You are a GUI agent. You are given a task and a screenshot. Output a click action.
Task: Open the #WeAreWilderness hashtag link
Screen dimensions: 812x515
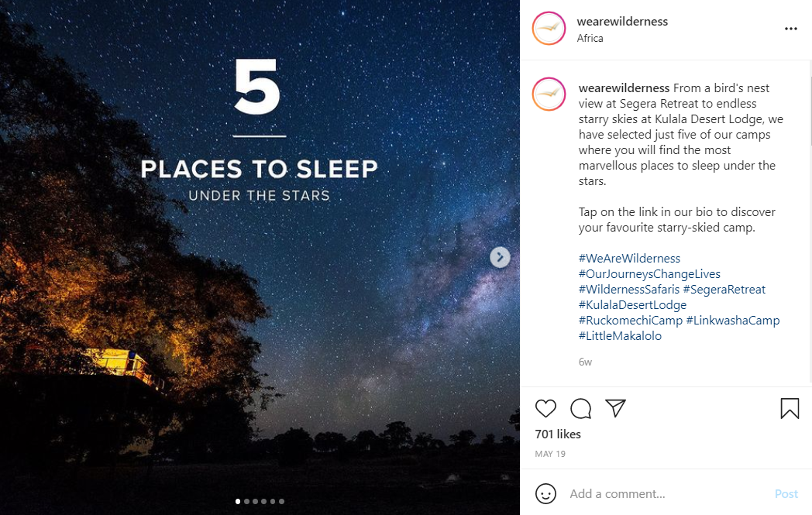point(629,258)
